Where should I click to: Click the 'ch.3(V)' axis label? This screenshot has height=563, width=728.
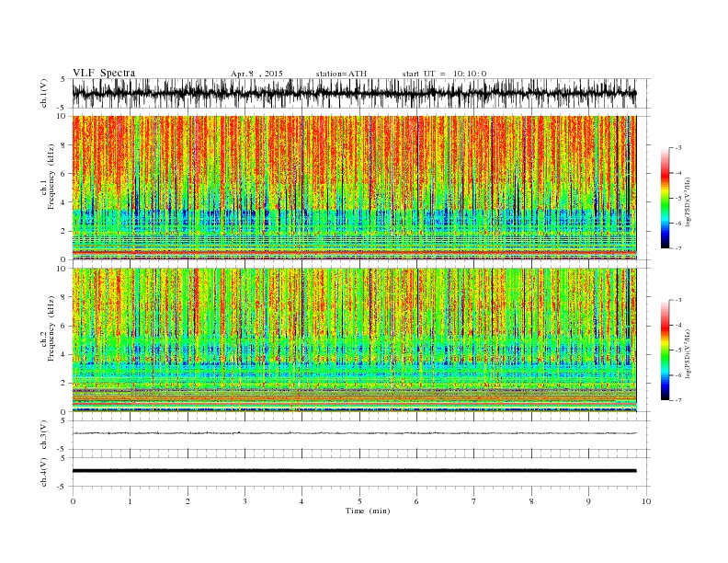44,435
